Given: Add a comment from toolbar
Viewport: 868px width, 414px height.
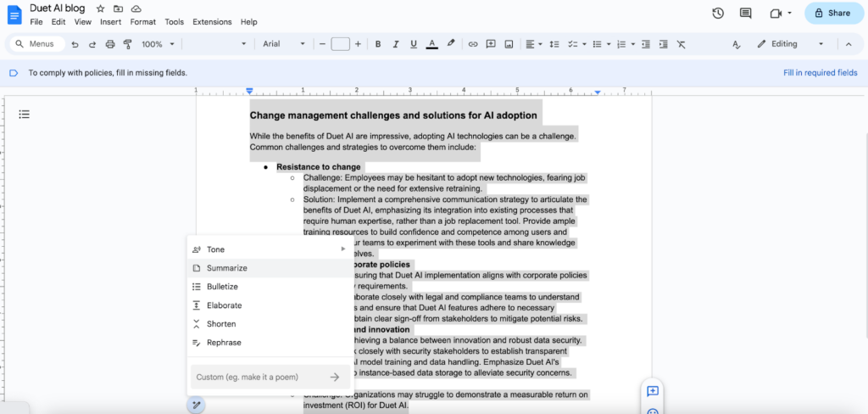Looking at the screenshot, I should (491, 44).
